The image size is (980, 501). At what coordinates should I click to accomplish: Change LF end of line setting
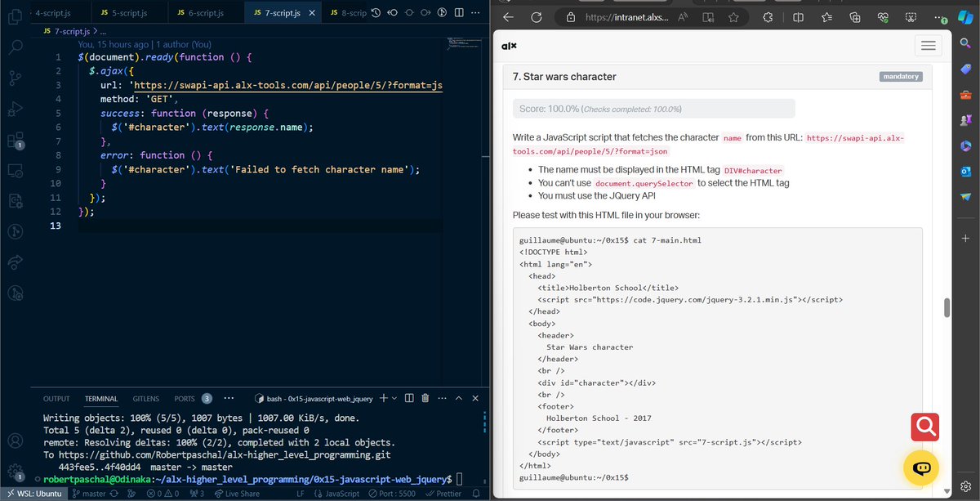tap(301, 494)
